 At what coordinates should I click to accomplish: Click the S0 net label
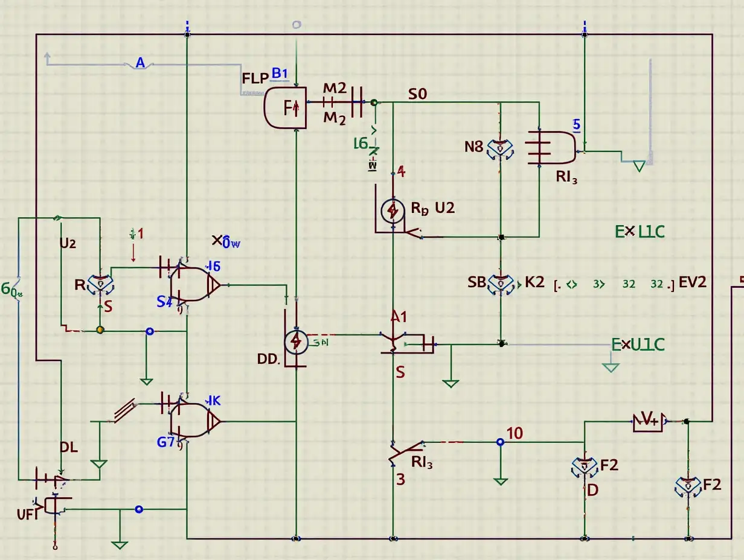[x=417, y=94]
